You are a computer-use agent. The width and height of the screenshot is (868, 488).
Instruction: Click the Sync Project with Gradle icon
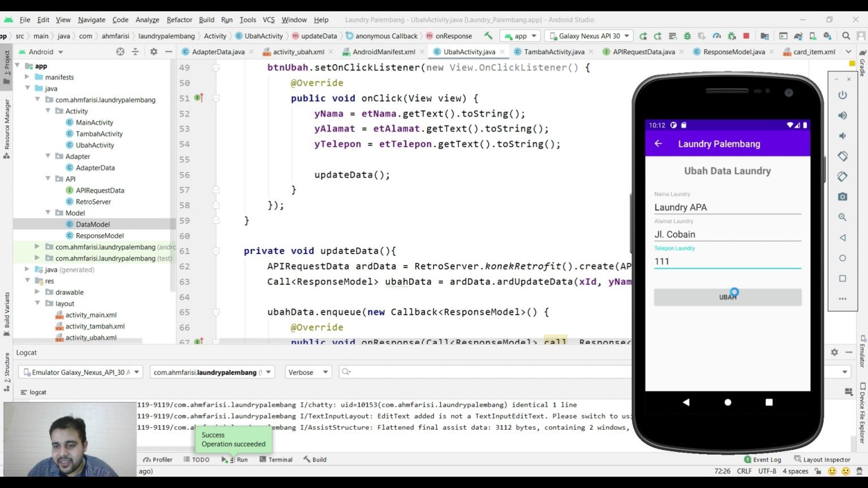(798, 36)
